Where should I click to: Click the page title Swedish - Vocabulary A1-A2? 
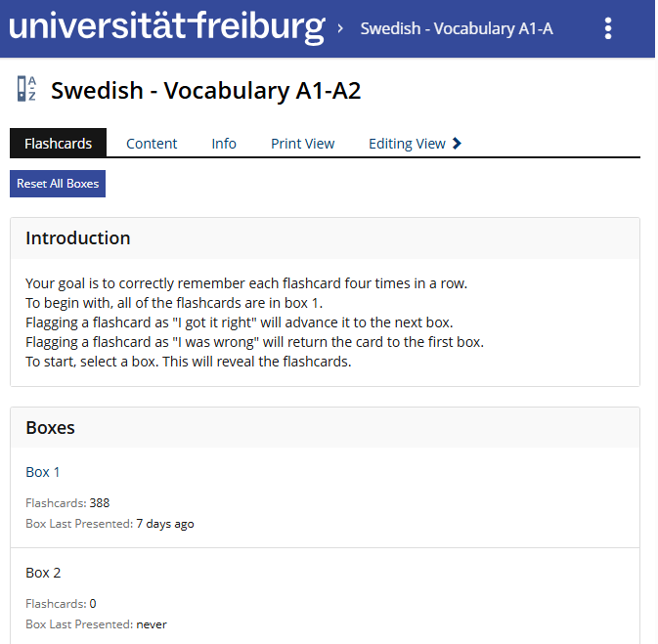click(205, 91)
